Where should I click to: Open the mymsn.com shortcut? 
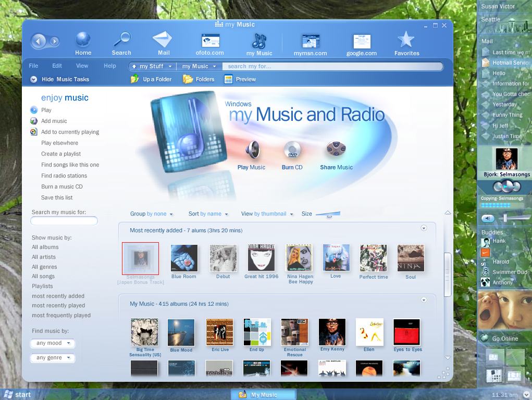(x=311, y=41)
